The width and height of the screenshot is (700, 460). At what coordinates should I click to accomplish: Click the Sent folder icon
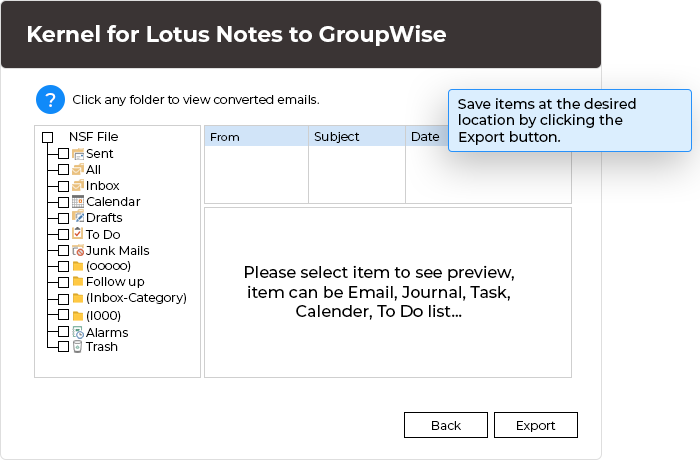[x=78, y=154]
